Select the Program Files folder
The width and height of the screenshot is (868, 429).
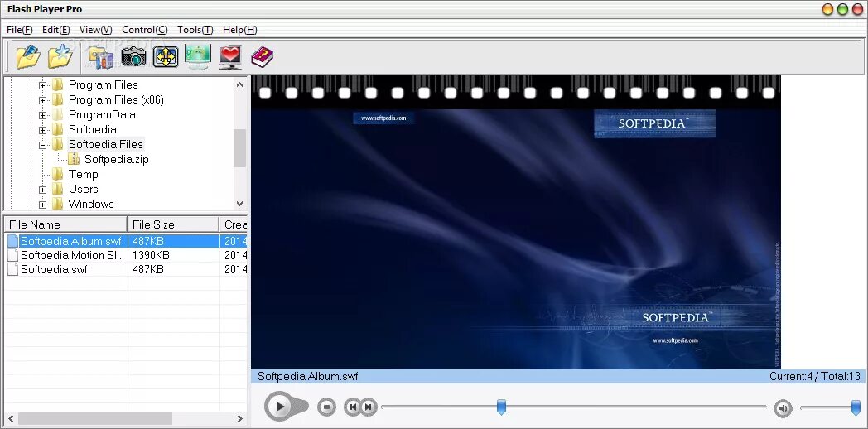103,84
